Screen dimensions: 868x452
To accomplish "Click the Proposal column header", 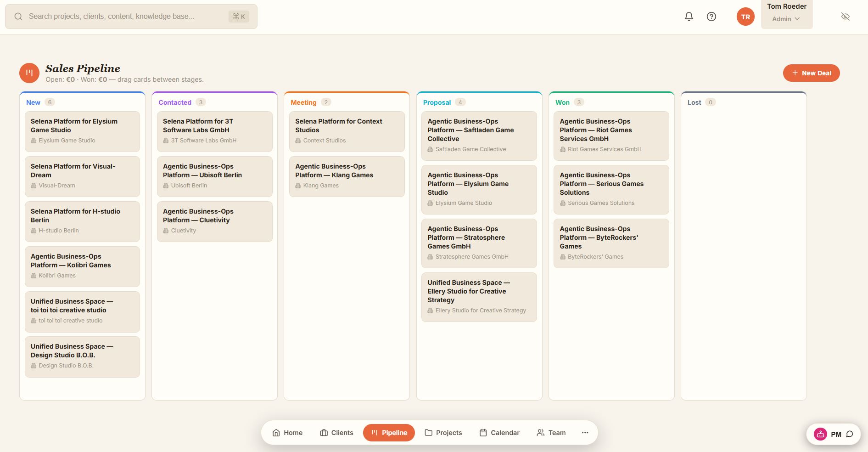I will (x=437, y=102).
